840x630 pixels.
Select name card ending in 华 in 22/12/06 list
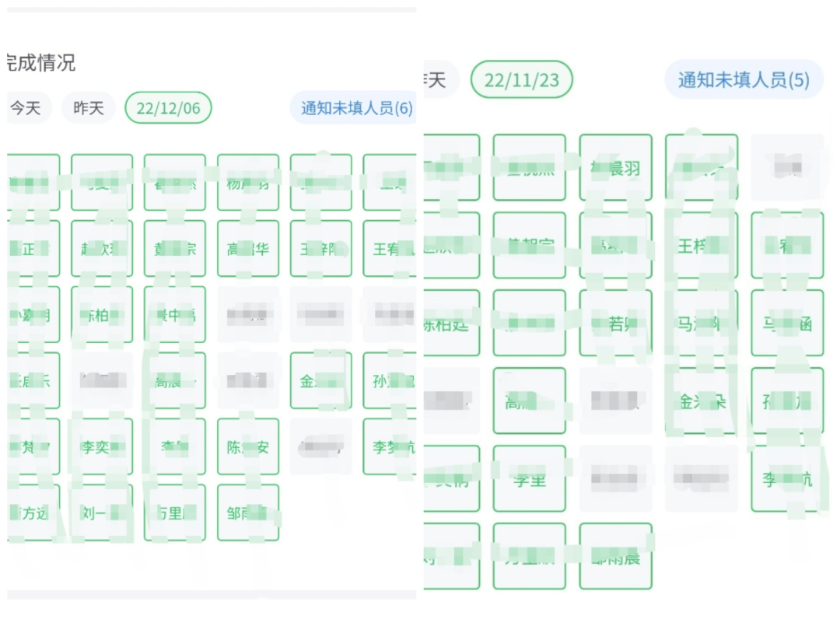(x=248, y=249)
